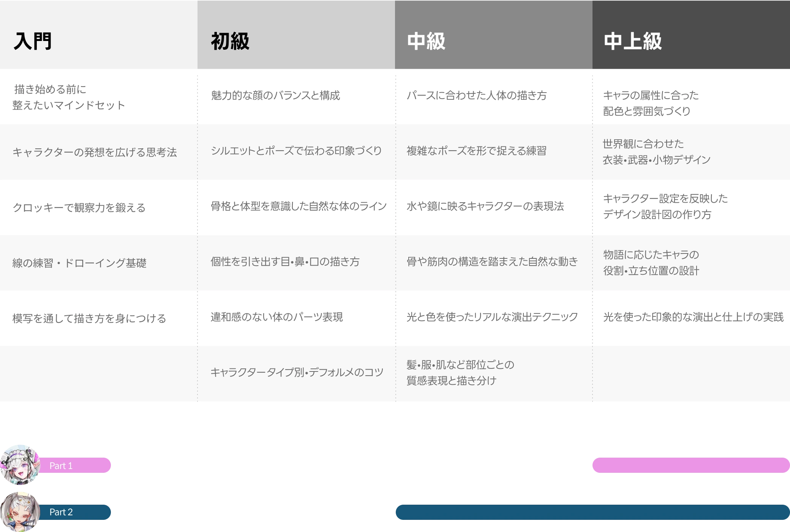Image resolution: width=790 pixels, height=532 pixels.
Task: Select 水や鏡に映るキャラクターの表現法 cell
Action: pyautogui.click(x=494, y=208)
